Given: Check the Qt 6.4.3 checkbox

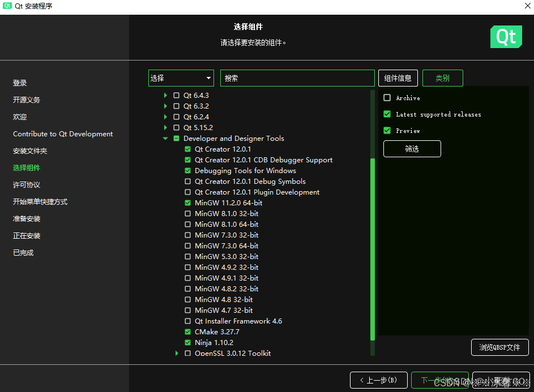Looking at the screenshot, I should tap(177, 95).
